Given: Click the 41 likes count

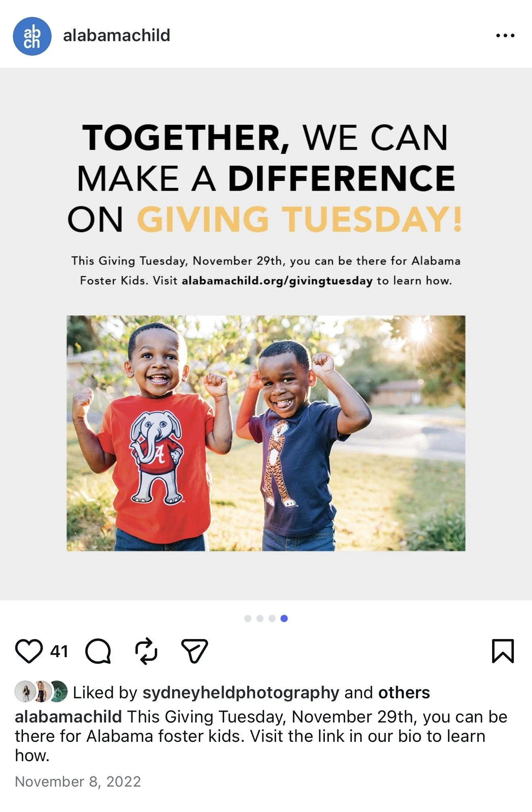Looking at the screenshot, I should click(x=59, y=652).
